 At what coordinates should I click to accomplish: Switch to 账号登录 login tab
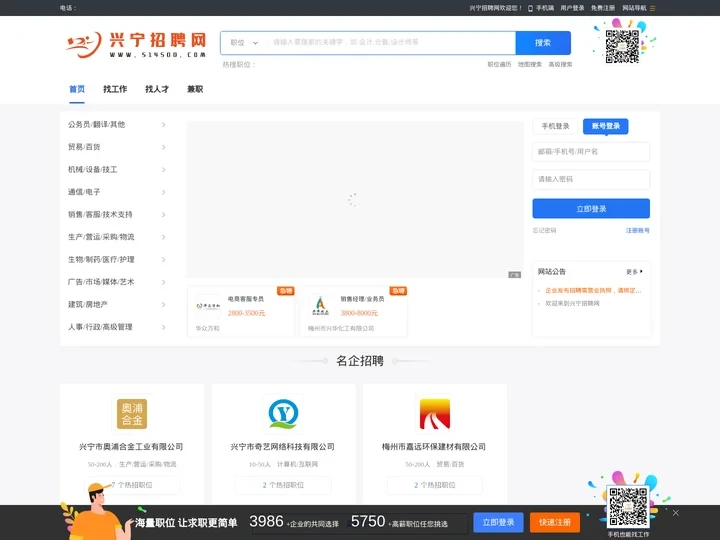click(606, 126)
